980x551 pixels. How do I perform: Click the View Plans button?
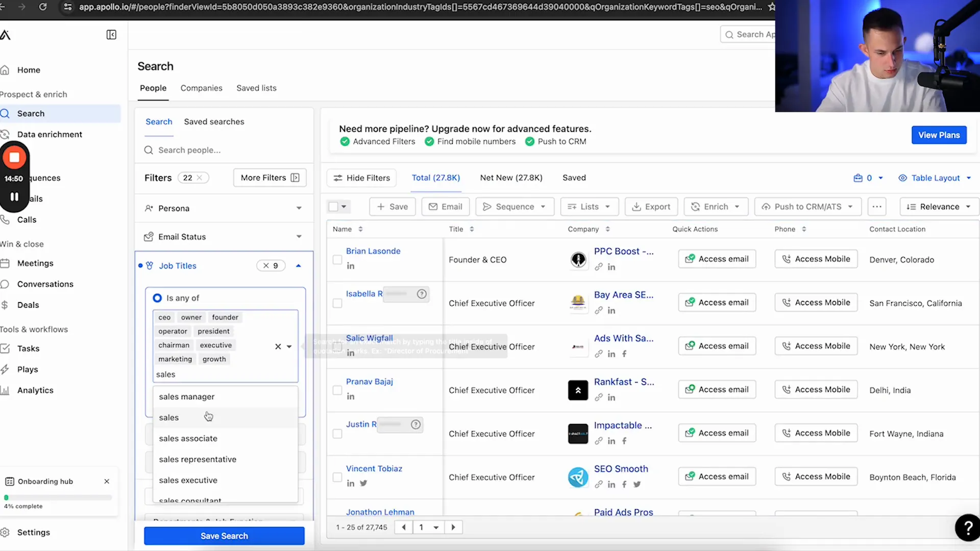pyautogui.click(x=939, y=135)
